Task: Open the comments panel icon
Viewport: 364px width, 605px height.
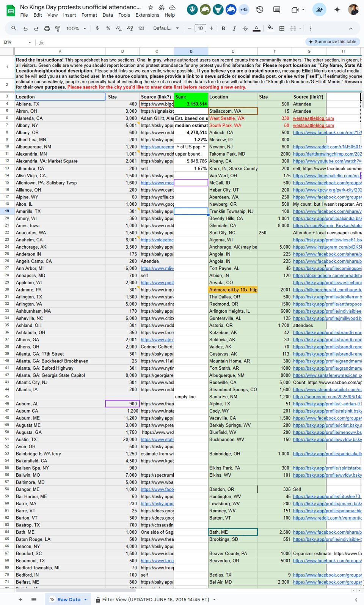Action: tap(277, 9)
